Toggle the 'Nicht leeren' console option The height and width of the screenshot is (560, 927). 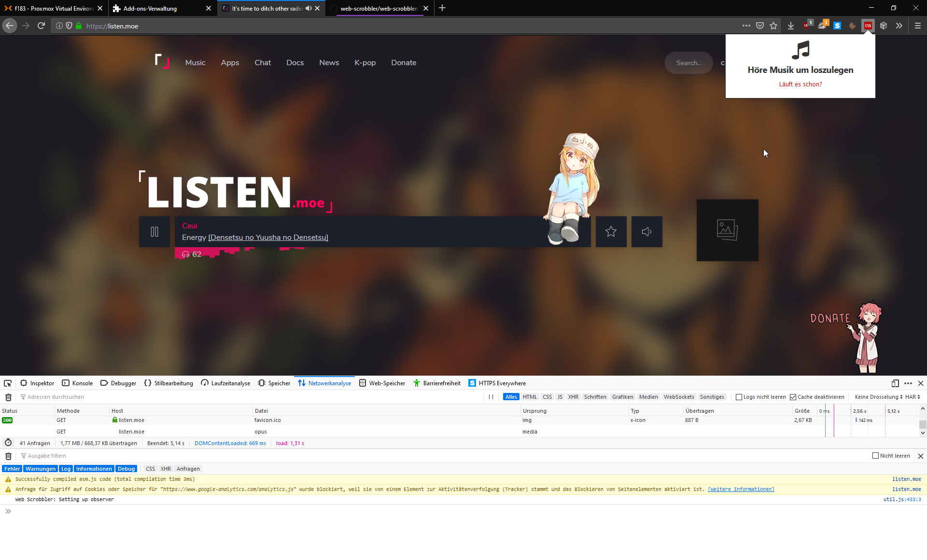click(875, 456)
